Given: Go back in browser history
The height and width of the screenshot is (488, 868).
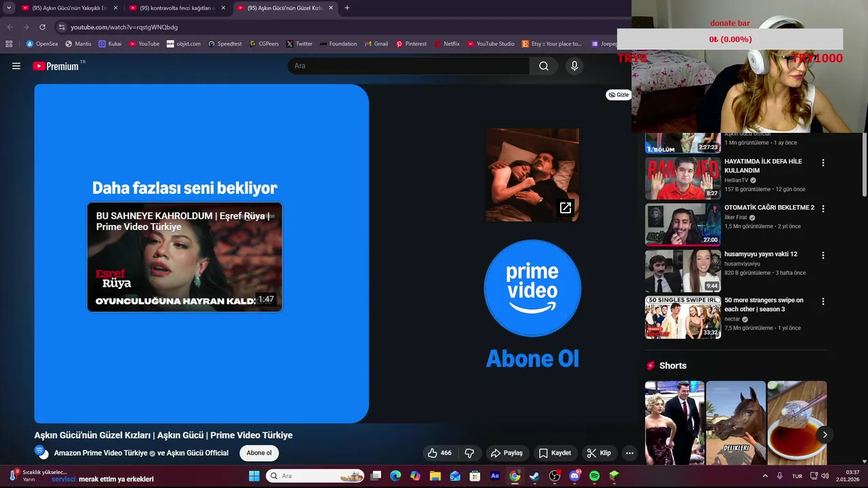Looking at the screenshot, I should coord(9,27).
